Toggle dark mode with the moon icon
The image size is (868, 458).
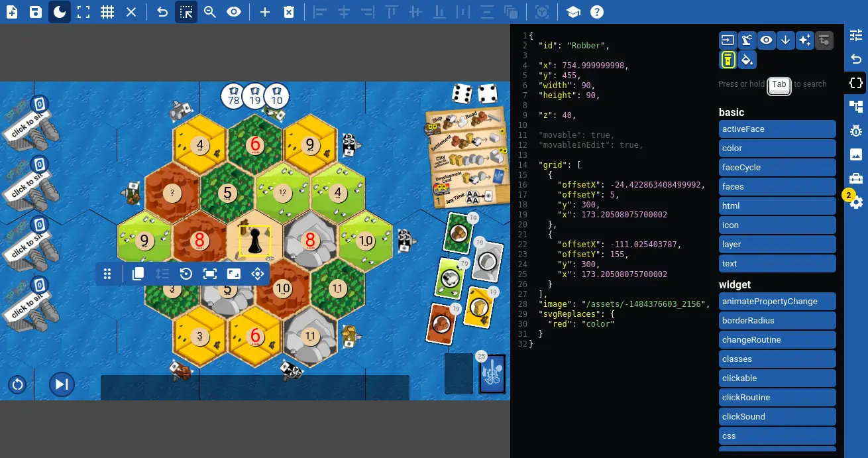pos(60,12)
